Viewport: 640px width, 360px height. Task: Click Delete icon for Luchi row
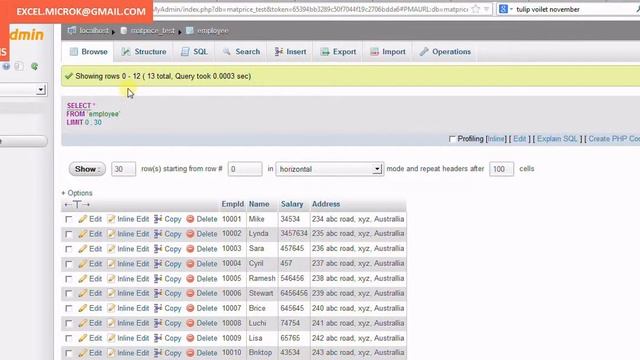pyautogui.click(x=190, y=323)
